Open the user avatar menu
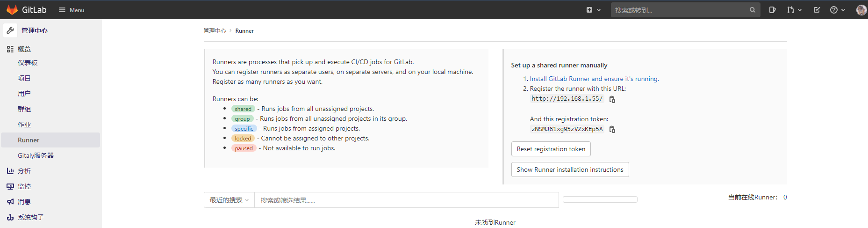 click(x=861, y=10)
